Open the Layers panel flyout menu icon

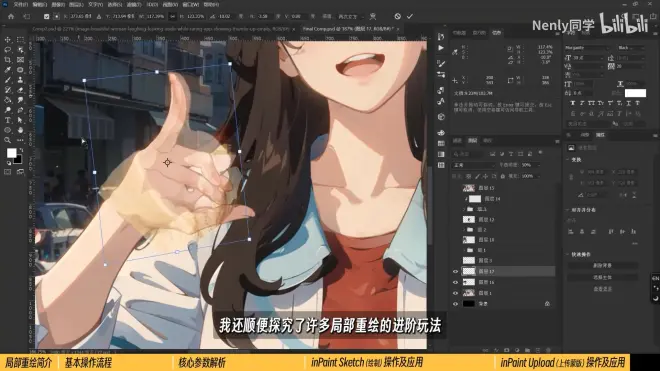coord(557,141)
